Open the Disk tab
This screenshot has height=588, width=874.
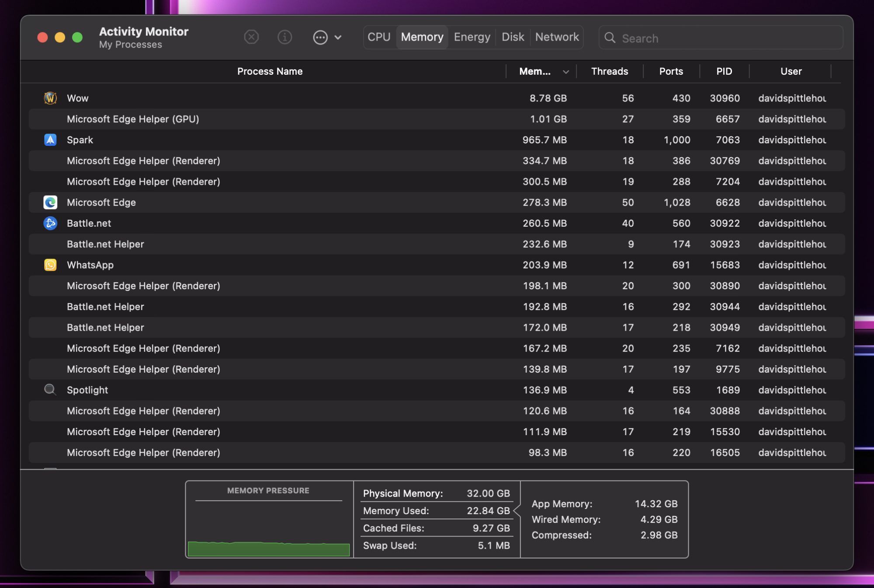point(513,37)
